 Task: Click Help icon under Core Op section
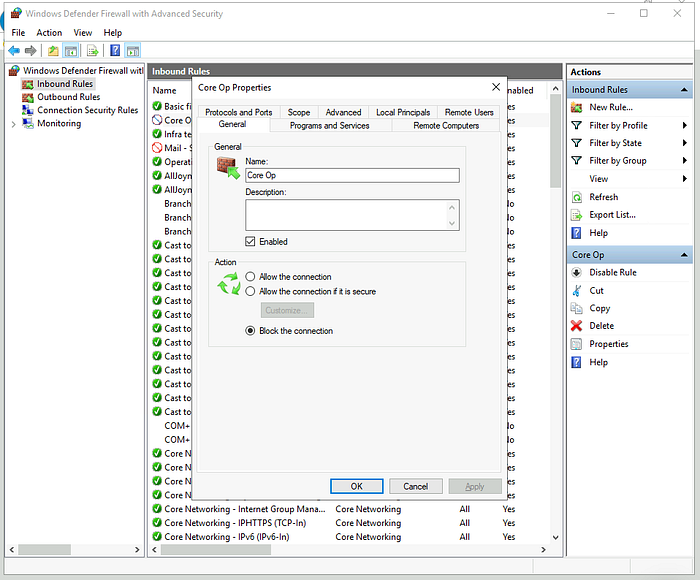coord(576,362)
